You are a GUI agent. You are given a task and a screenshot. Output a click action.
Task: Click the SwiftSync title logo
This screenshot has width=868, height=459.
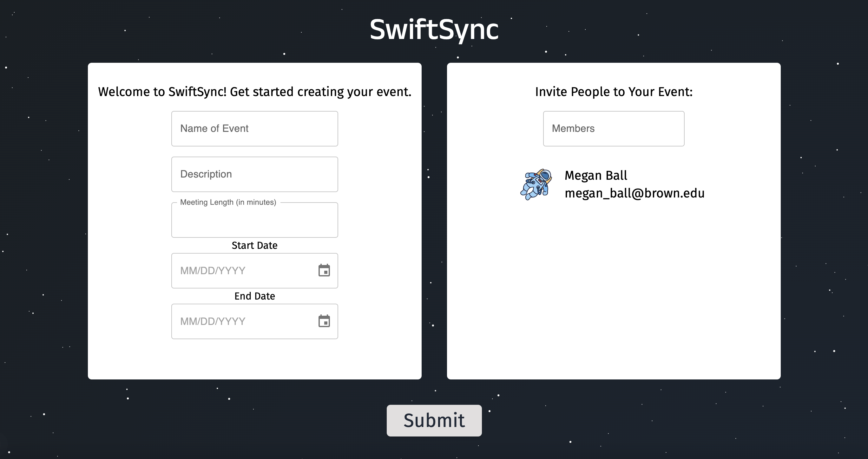434,29
